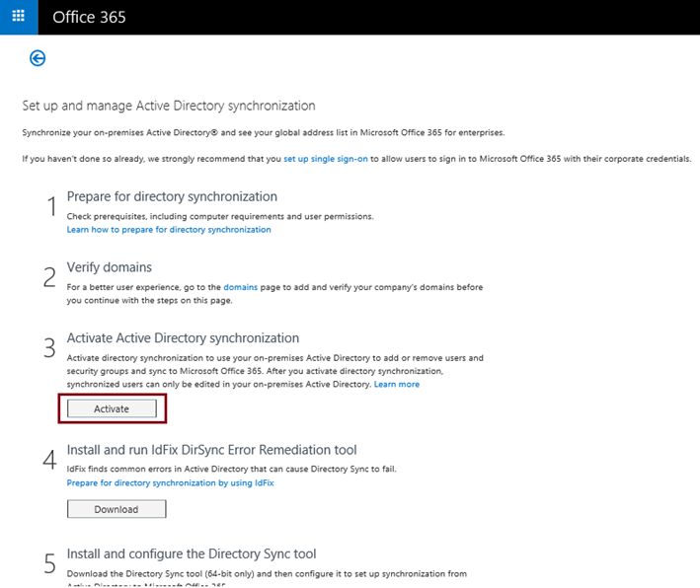Select the heading 'Activate Active Directory synchronization'
700x588 pixels.
(x=183, y=338)
